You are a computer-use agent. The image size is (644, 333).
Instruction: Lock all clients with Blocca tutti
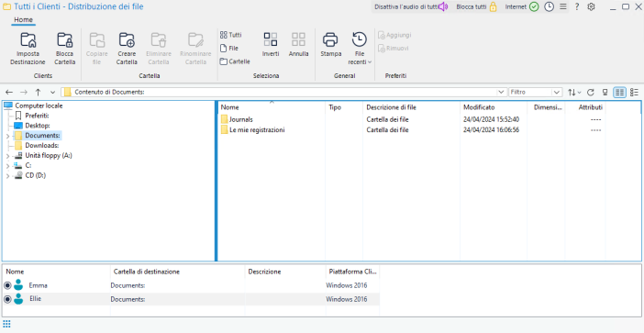tap(476, 7)
